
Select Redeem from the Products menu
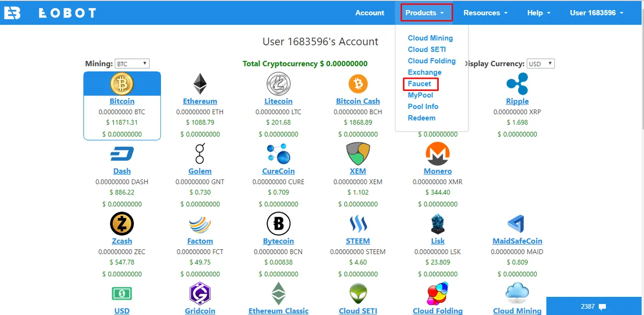(422, 118)
